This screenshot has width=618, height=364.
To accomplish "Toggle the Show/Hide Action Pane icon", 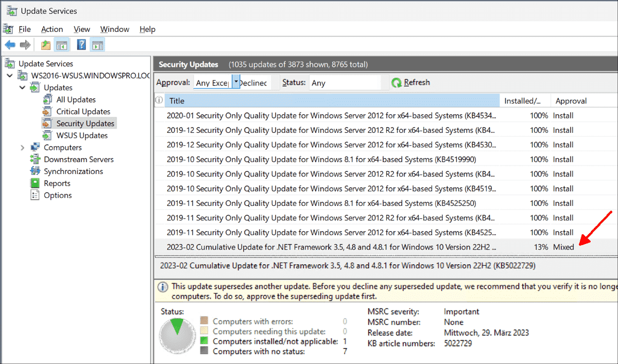I will pyautogui.click(x=97, y=45).
